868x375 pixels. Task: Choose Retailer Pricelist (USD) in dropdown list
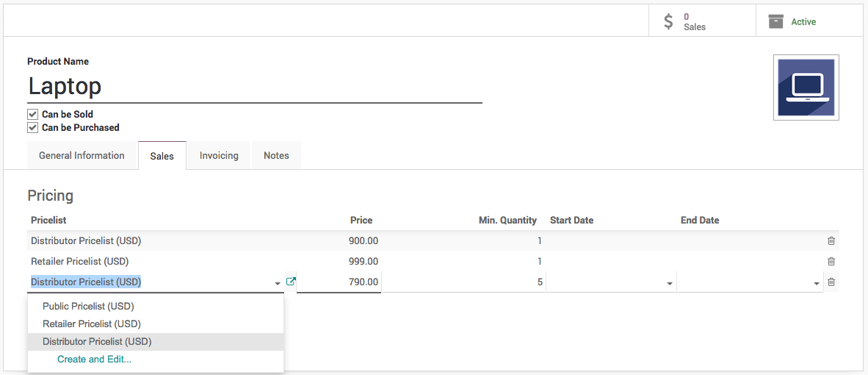click(x=91, y=324)
